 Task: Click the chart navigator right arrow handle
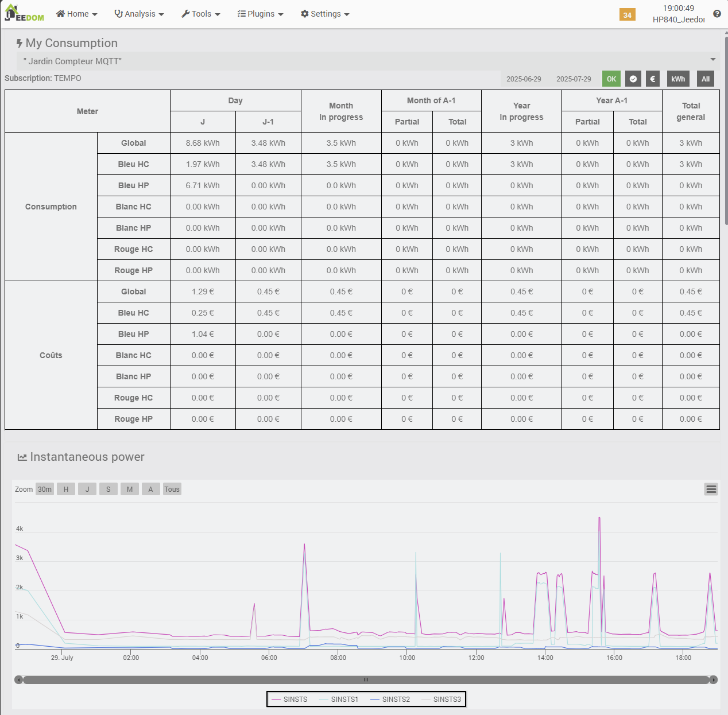(714, 680)
